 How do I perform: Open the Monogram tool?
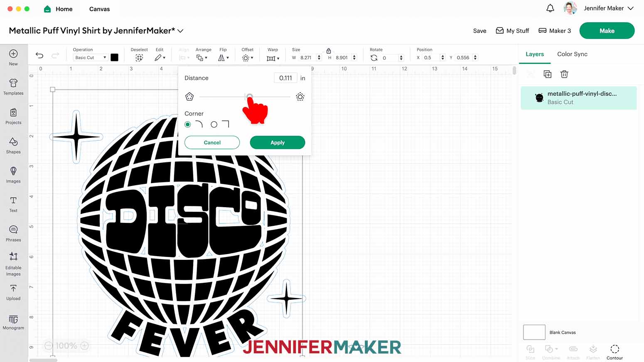13,319
